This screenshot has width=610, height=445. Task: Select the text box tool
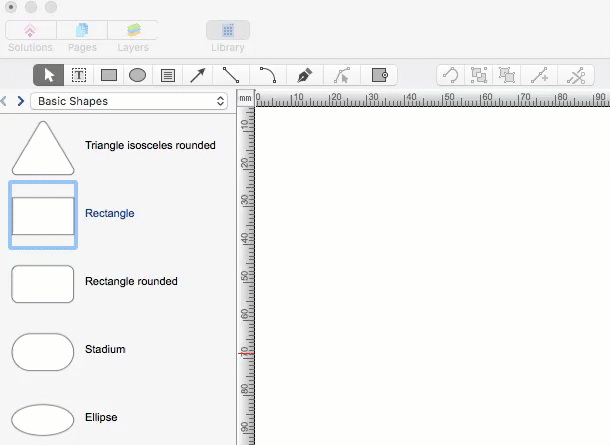tap(79, 75)
